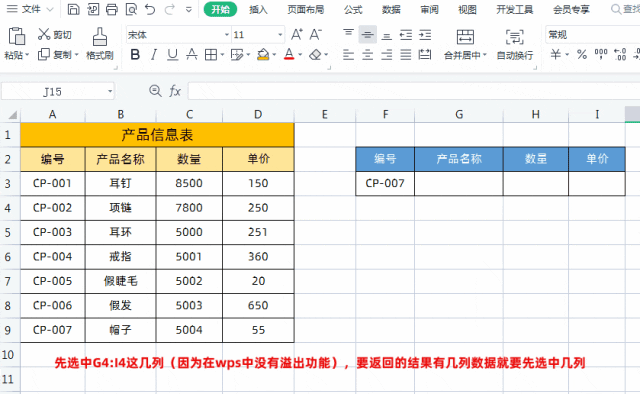This screenshot has width=640, height=394.
Task: Select cell F3 containing CP-007
Action: click(x=385, y=183)
